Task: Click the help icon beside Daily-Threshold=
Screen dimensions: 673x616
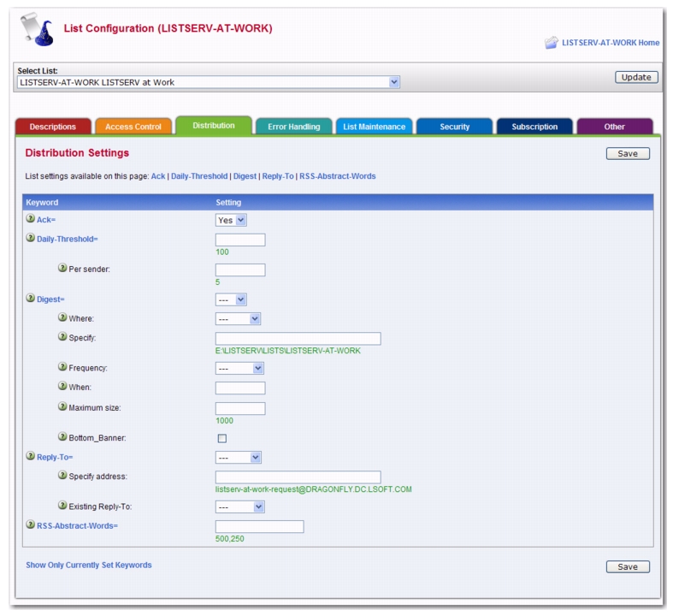Action: pyautogui.click(x=30, y=238)
